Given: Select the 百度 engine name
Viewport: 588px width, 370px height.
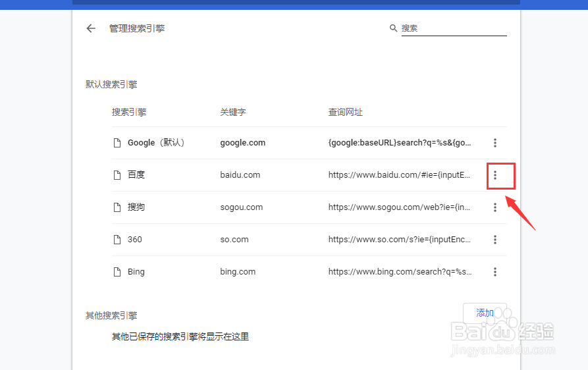Looking at the screenshot, I should coord(136,174).
